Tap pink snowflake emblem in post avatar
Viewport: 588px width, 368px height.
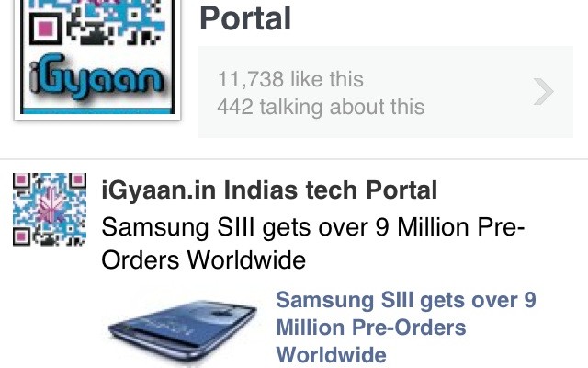(x=49, y=209)
